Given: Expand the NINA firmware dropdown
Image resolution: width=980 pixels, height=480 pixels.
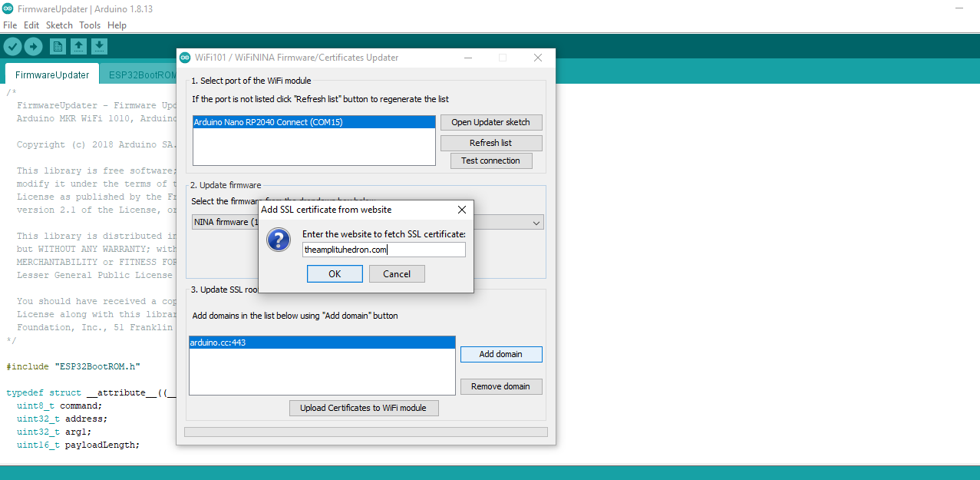Looking at the screenshot, I should [x=536, y=223].
